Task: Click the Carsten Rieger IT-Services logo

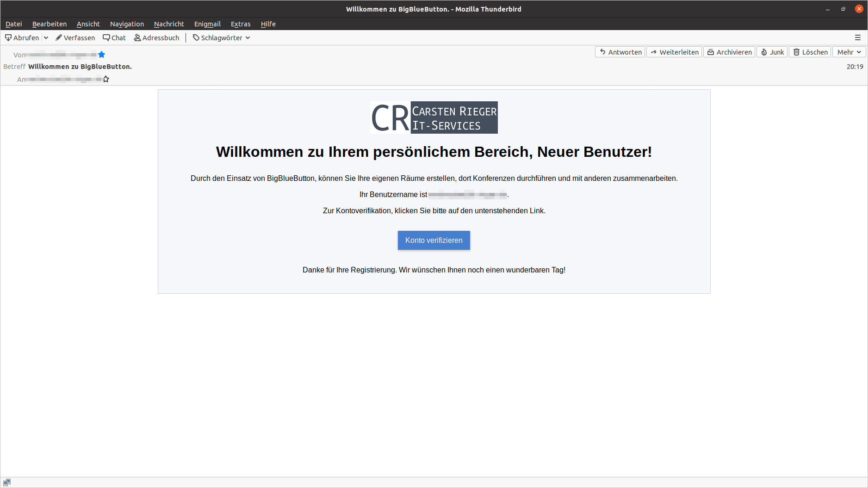Action: tap(434, 117)
